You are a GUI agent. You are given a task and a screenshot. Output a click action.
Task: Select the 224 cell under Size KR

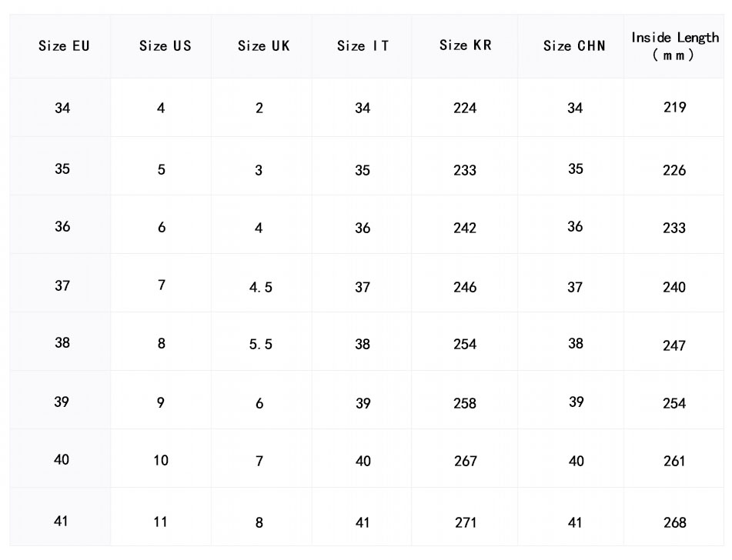tap(465, 108)
